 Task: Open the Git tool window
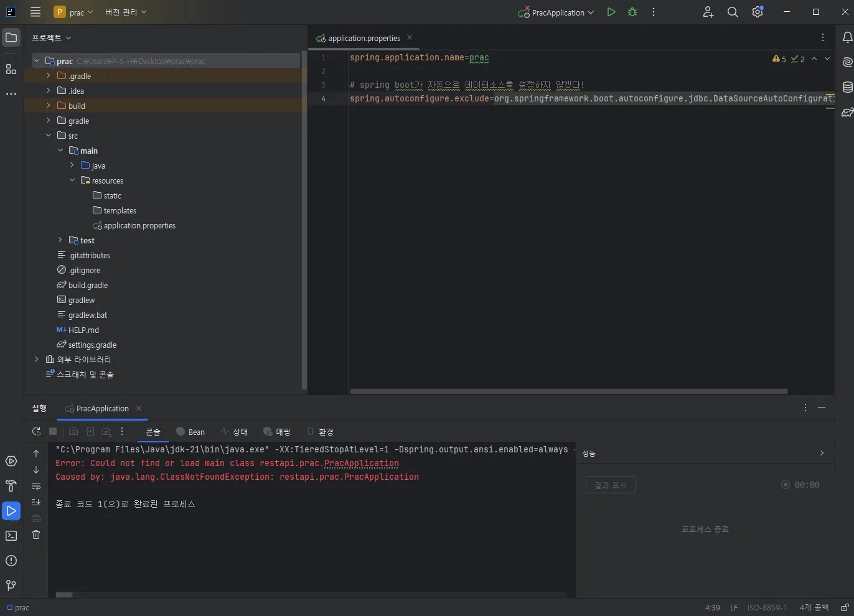(x=11, y=586)
